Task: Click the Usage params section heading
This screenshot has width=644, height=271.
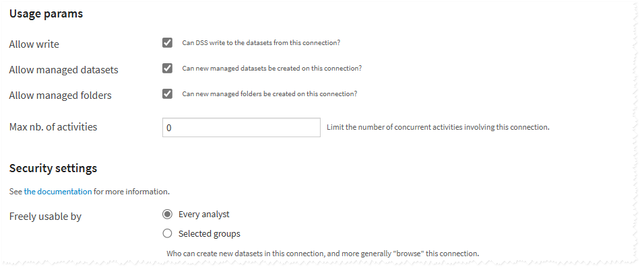Action: coord(46,13)
